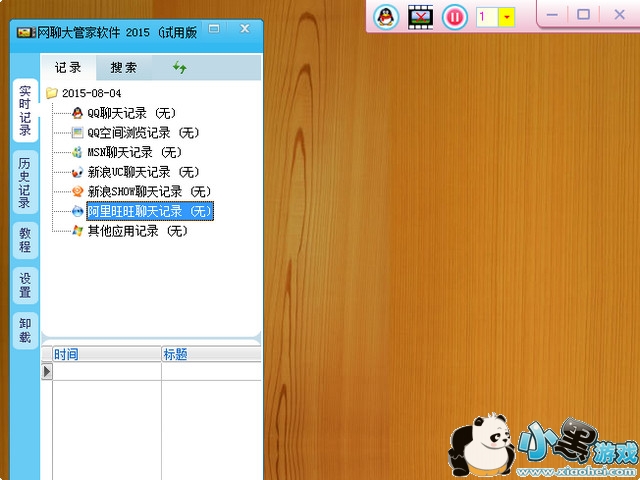The image size is (640, 480).
Task: Click the 阿里旺旺 blue icon
Action: (x=77, y=211)
